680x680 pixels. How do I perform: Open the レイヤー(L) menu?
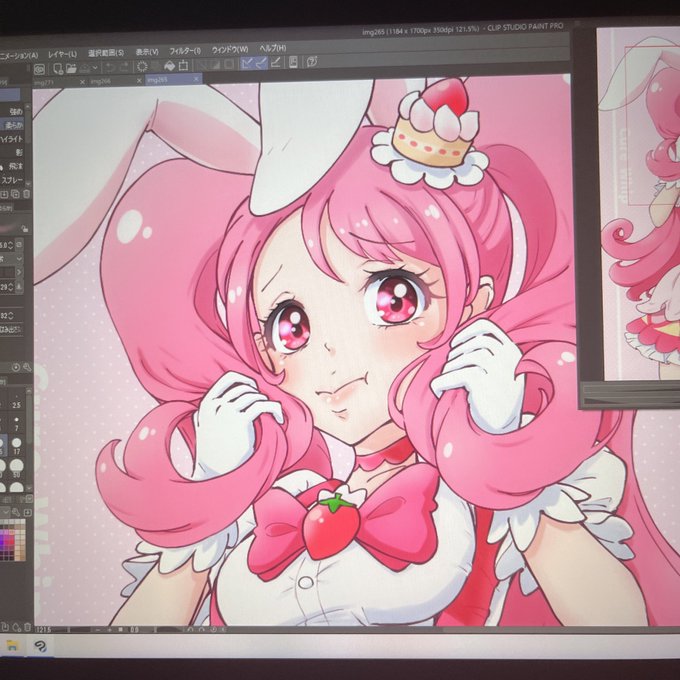point(62,54)
